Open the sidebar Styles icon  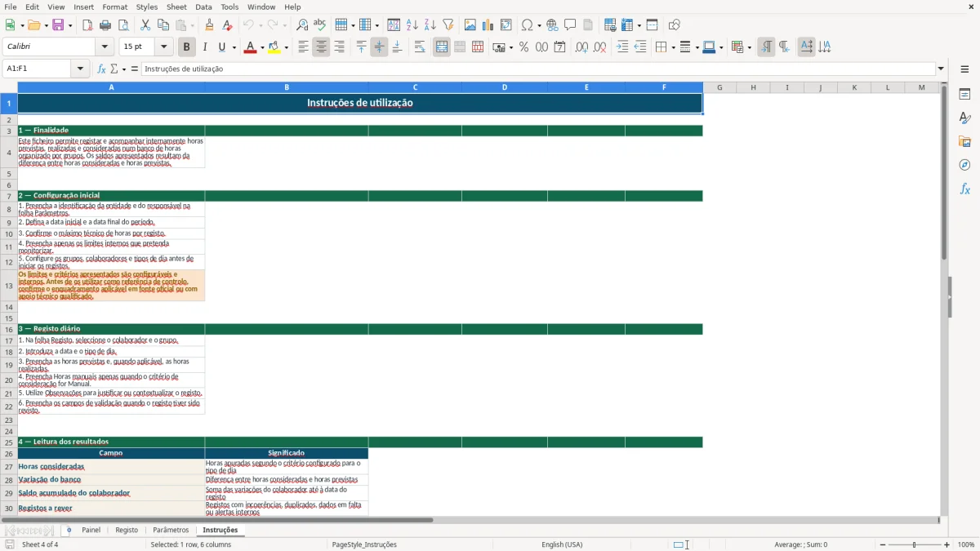(x=964, y=118)
